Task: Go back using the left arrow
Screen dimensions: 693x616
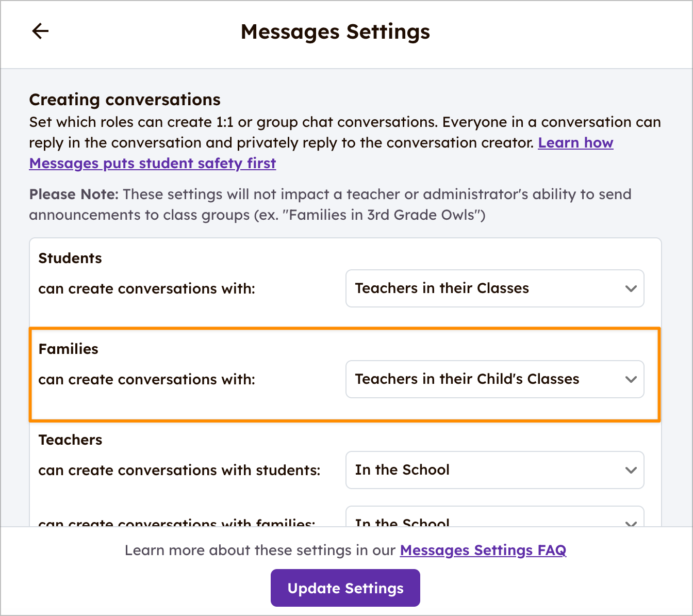Action: tap(40, 31)
